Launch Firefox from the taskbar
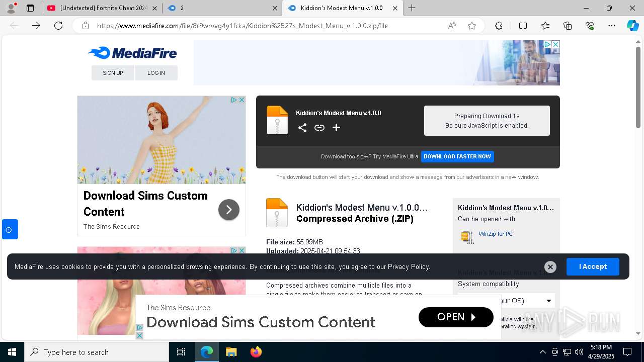Screen dimensions: 644x362 [256, 352]
